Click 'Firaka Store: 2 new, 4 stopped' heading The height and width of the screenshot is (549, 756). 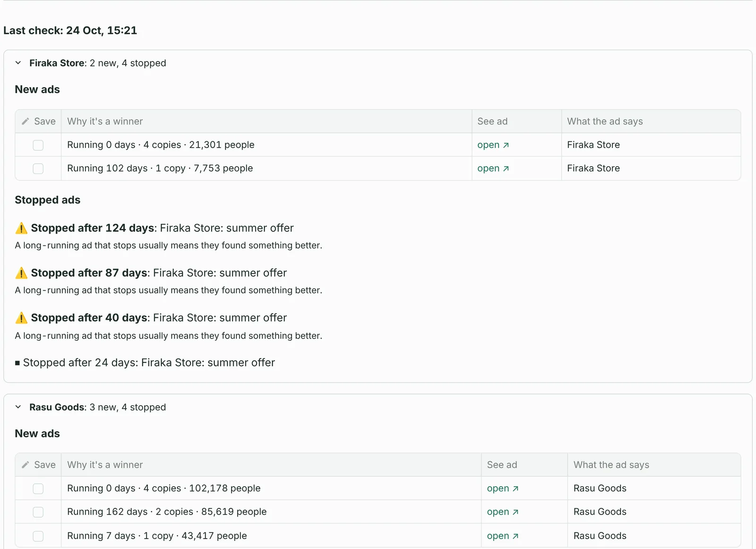click(x=98, y=63)
